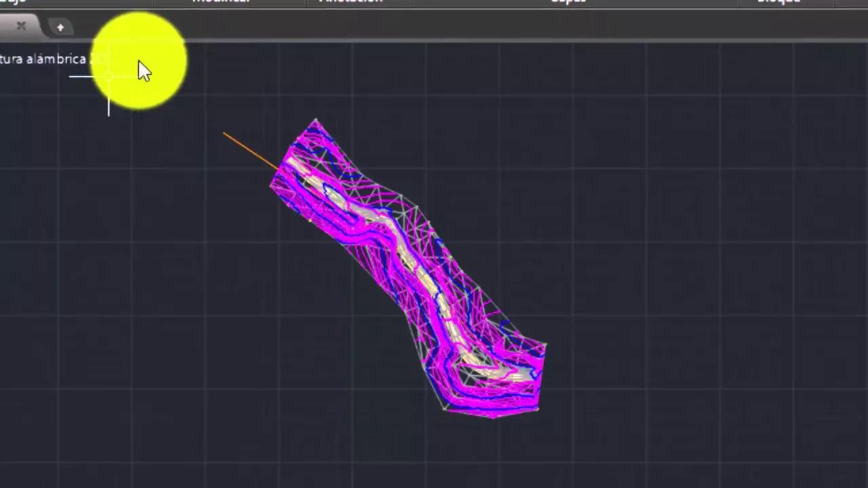Open a new drawing tab with plus button
The image size is (868, 488).
(x=60, y=27)
